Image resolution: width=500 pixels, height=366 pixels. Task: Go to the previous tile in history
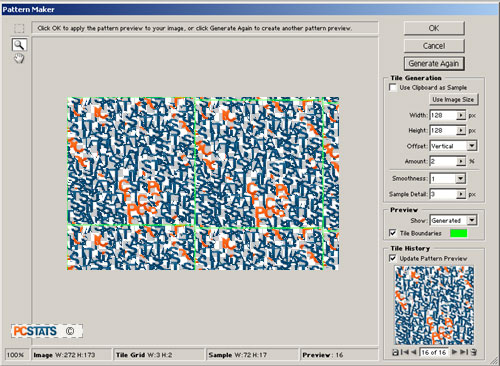(x=414, y=352)
